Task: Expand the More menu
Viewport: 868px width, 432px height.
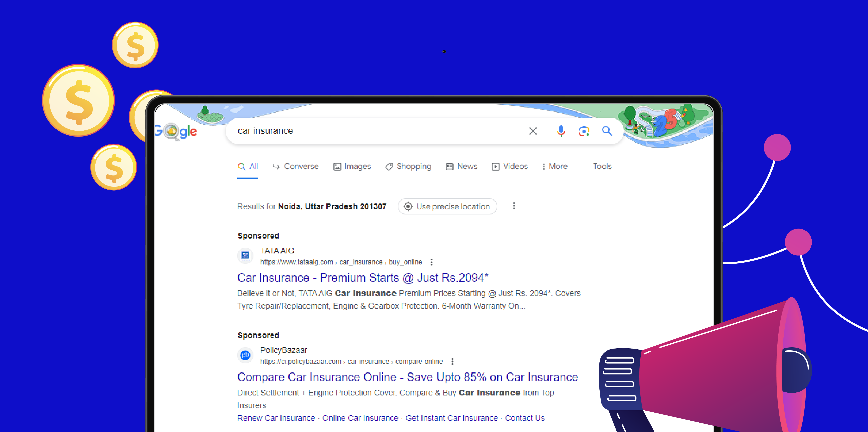Action: [x=555, y=166]
